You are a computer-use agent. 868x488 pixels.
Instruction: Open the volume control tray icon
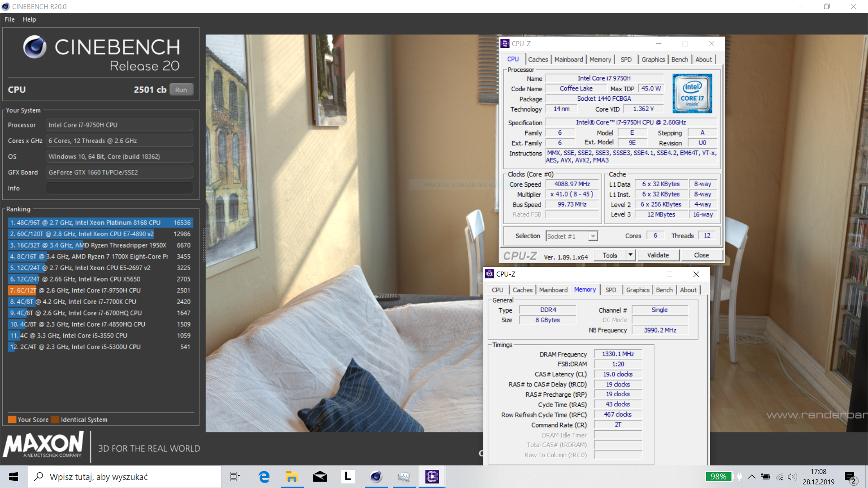click(792, 477)
